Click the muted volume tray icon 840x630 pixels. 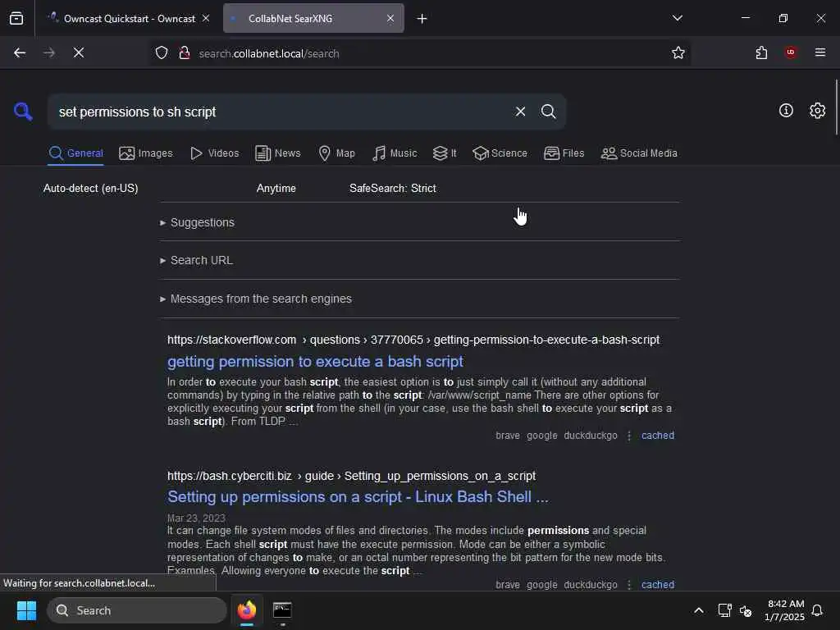pyautogui.click(x=745, y=610)
